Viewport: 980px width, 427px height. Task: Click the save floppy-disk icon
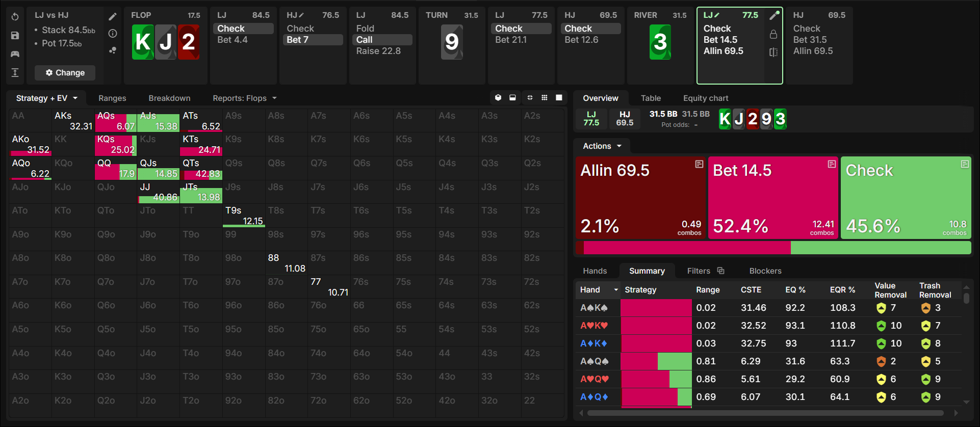point(15,35)
